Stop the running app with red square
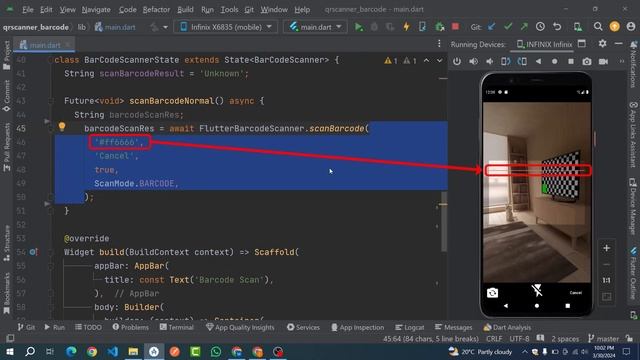Image resolution: width=640 pixels, height=360 pixels. (455, 27)
